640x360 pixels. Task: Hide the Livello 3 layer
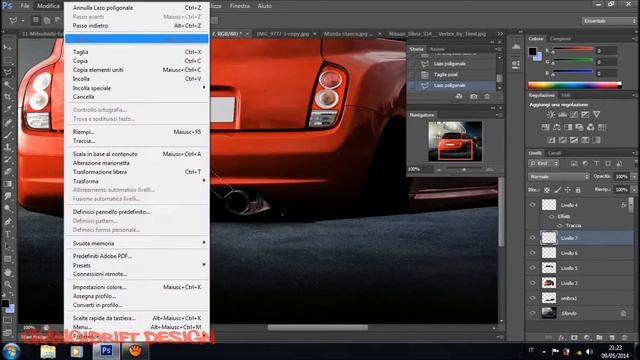point(532,283)
